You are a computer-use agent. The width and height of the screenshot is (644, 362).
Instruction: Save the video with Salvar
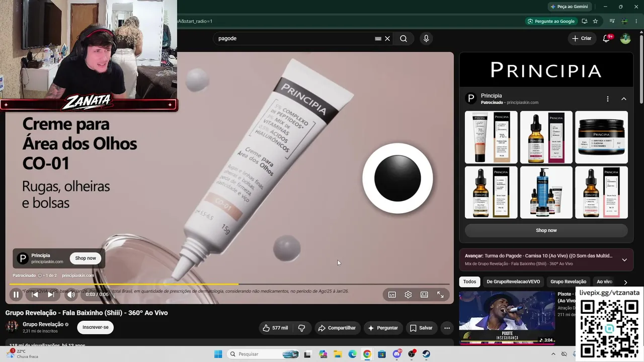421,328
